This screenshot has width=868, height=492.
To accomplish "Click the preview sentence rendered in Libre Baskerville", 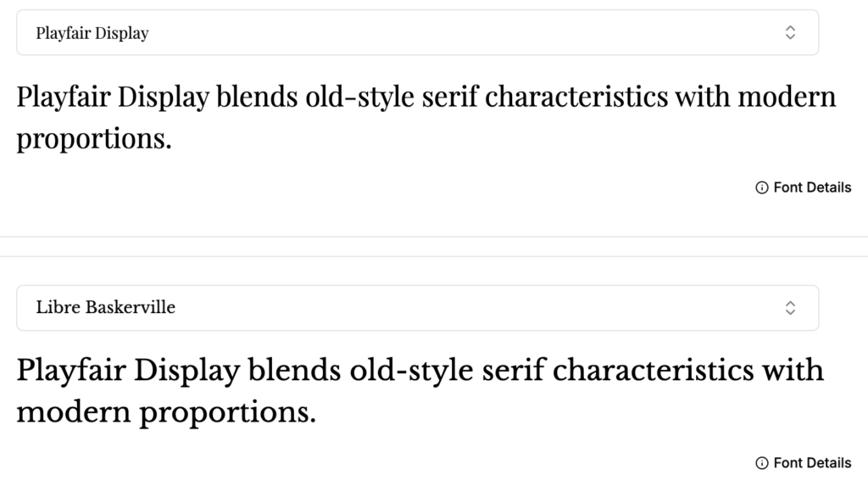I will point(420,371).
